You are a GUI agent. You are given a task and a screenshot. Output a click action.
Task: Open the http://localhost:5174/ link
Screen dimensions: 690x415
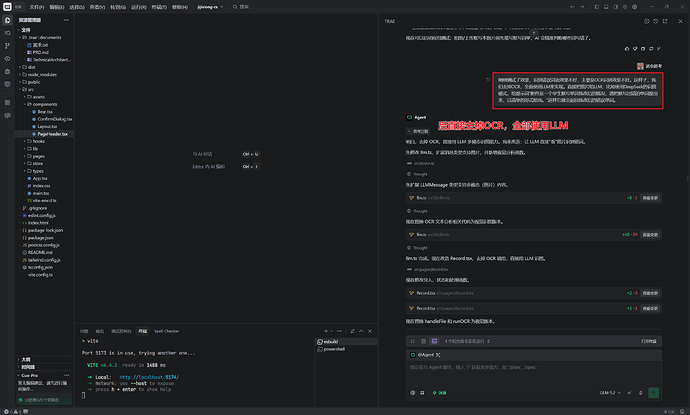149,377
